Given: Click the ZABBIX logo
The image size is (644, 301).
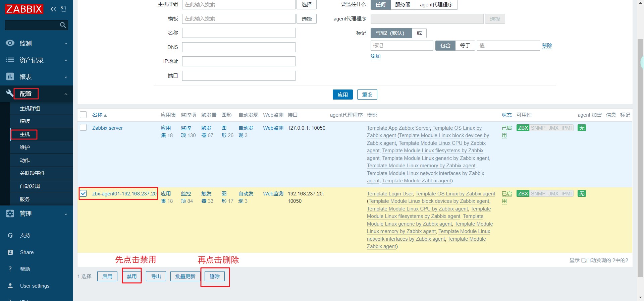Looking at the screenshot, I should click(x=24, y=9).
